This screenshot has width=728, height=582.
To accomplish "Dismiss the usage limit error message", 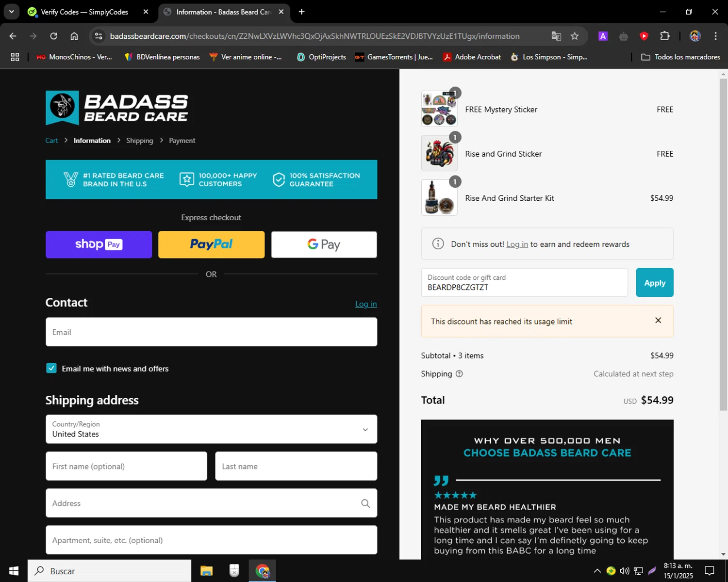I will tap(658, 320).
